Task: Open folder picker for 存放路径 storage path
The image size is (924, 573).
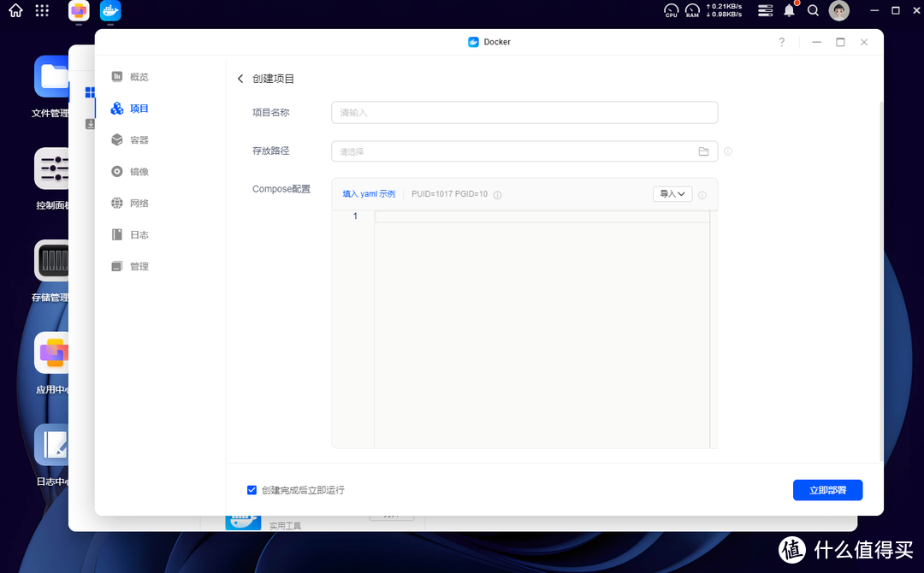Action: [703, 151]
